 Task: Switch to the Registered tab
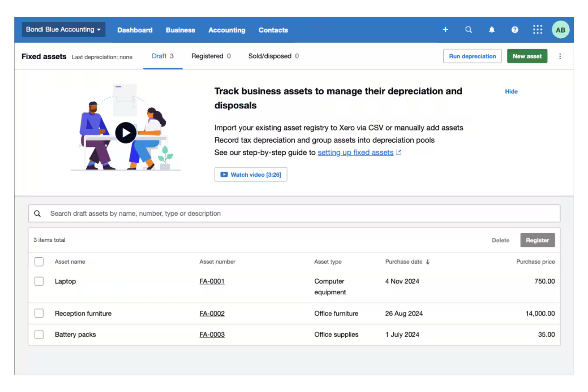pos(207,56)
